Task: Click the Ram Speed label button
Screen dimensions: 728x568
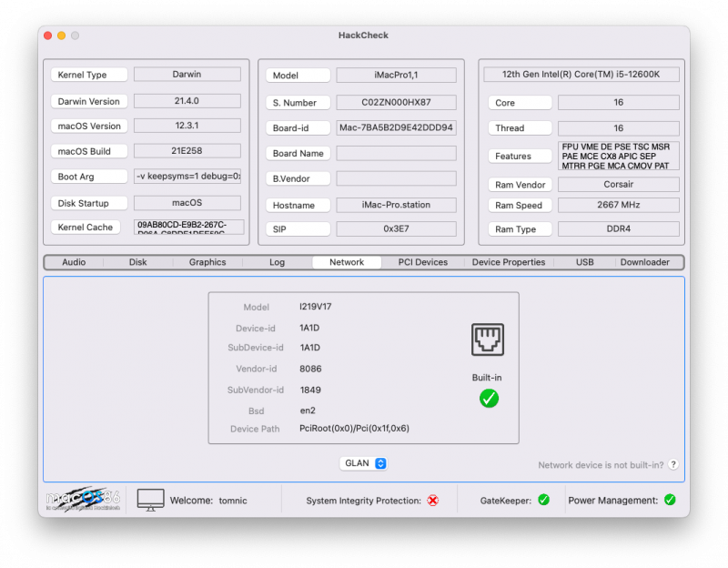Action: point(520,206)
